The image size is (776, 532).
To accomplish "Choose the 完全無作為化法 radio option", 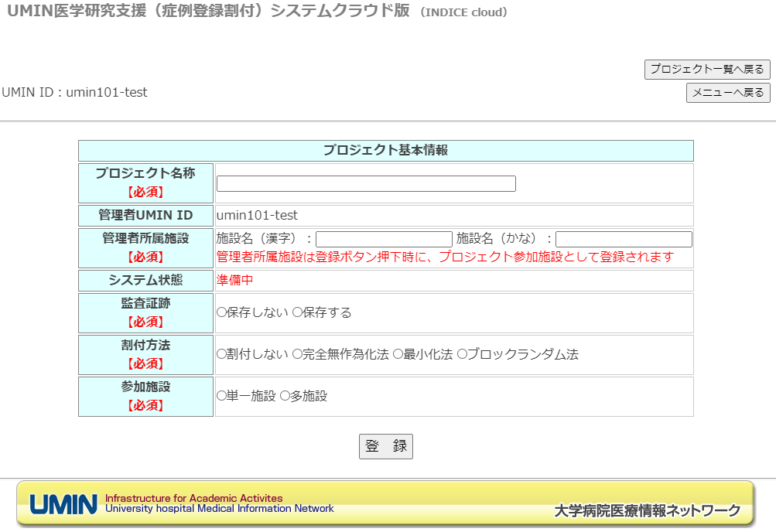I will [297, 354].
